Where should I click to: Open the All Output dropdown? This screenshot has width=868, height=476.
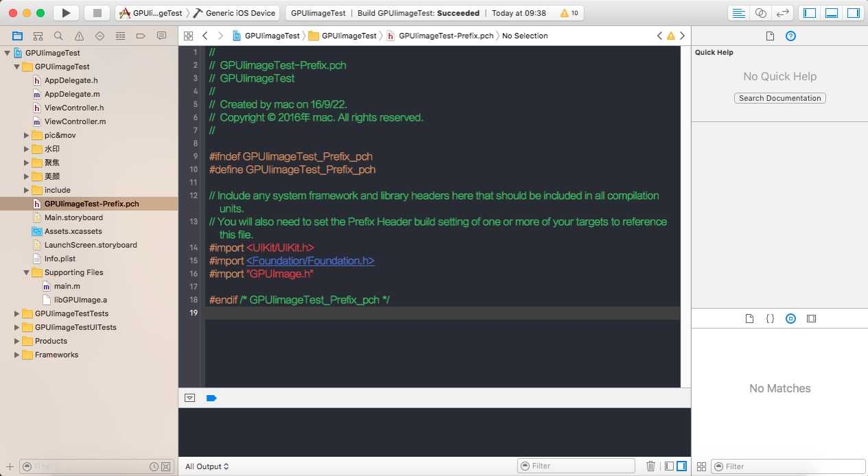click(x=207, y=466)
